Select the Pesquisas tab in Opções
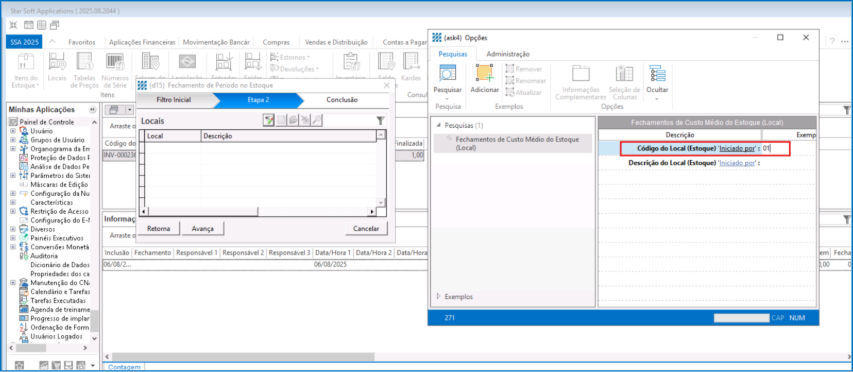The image size is (853, 372). pyautogui.click(x=453, y=54)
